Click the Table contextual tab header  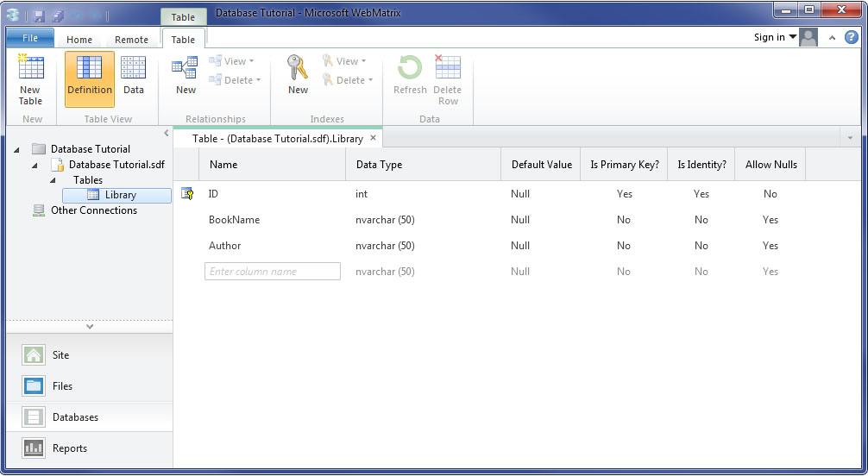tap(183, 17)
